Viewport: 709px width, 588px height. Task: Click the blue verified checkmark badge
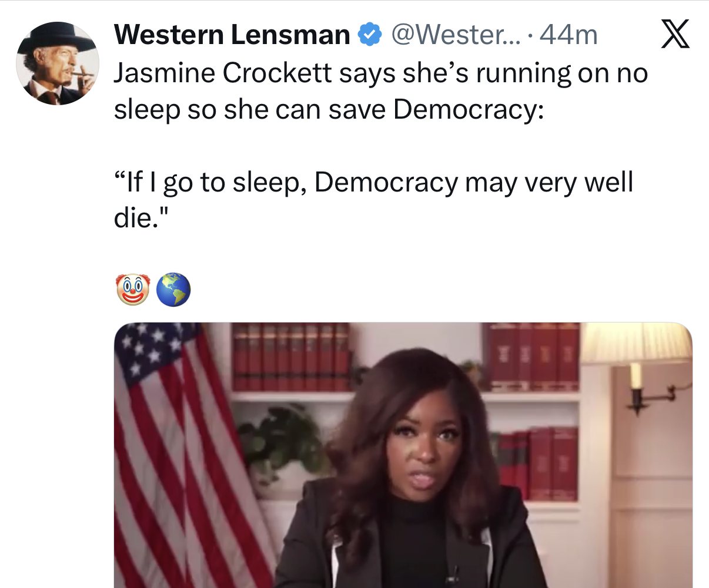[x=369, y=35]
